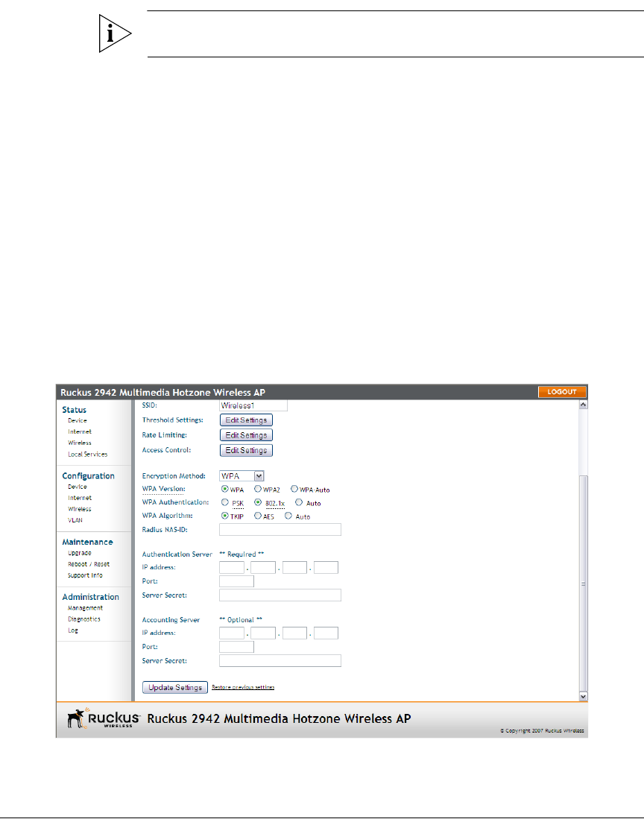Click the Administration section heading
The width and height of the screenshot is (644, 819).
point(90,597)
